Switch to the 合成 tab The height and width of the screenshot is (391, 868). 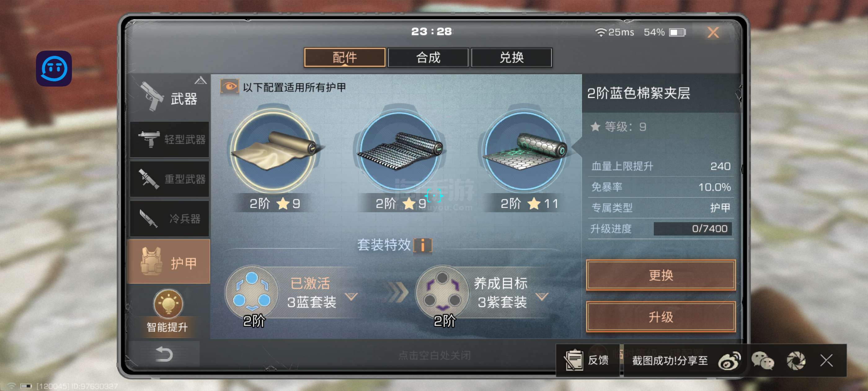(x=428, y=57)
